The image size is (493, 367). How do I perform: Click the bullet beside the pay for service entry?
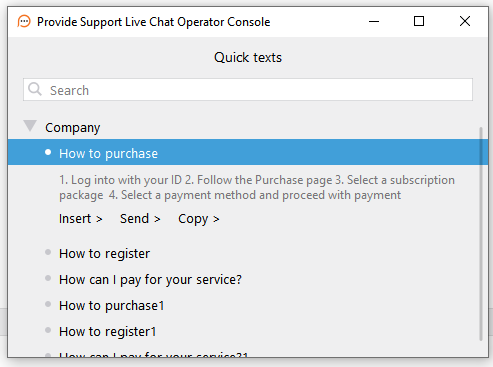(x=48, y=278)
